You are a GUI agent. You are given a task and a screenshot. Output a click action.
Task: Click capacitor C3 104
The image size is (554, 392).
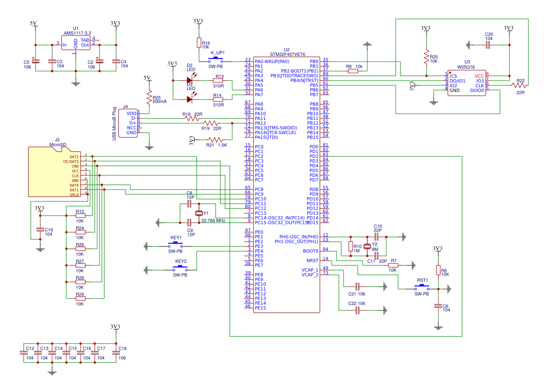(x=52, y=61)
